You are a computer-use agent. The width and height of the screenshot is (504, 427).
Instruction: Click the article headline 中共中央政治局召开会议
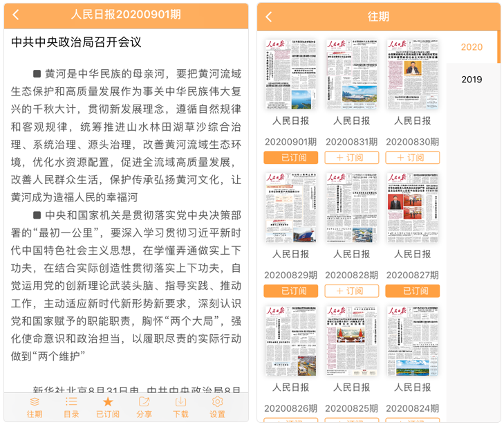click(x=76, y=42)
